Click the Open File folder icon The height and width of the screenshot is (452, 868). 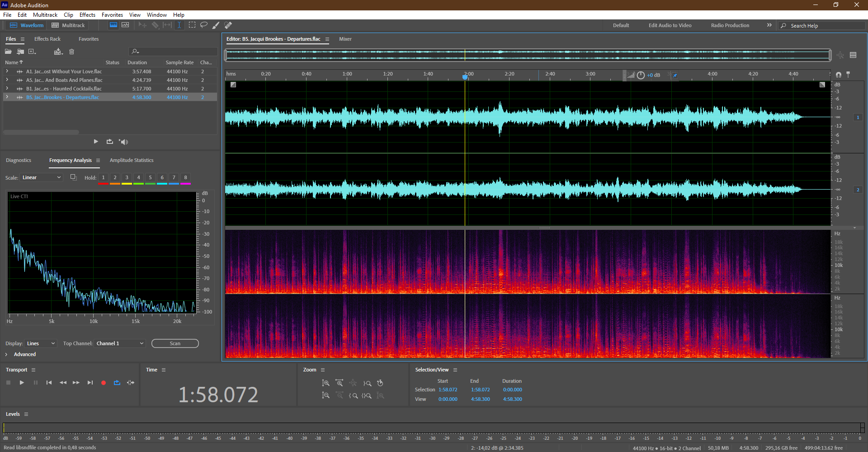(x=8, y=52)
